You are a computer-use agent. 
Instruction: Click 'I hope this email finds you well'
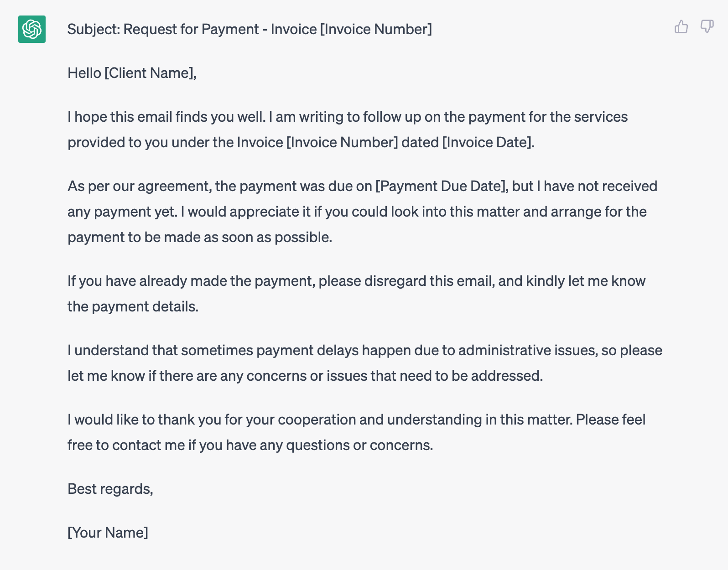(x=166, y=117)
